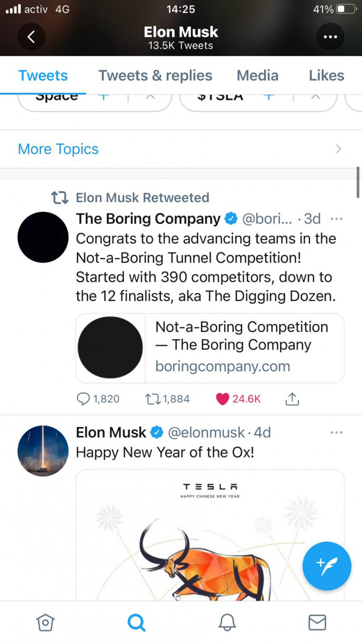This screenshot has height=644, width=362.
Task: Tap the compose new tweet button
Action: (327, 566)
